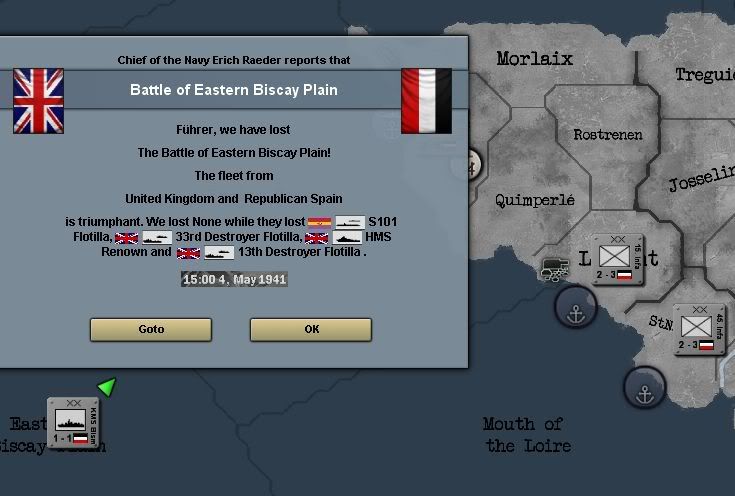
Task: Click the Mouth of the Loire sea zone label
Action: point(528,435)
